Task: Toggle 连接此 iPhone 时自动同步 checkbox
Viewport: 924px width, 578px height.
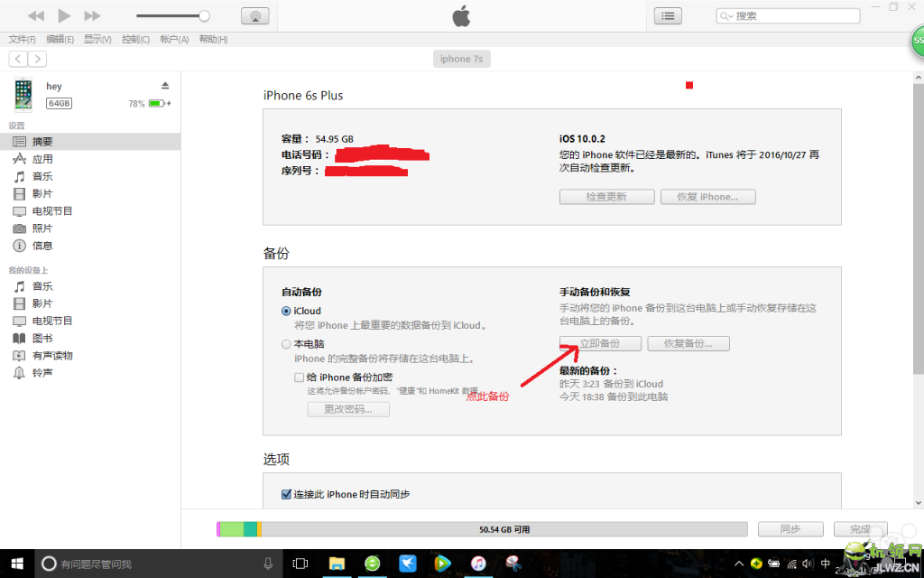Action: (286, 494)
